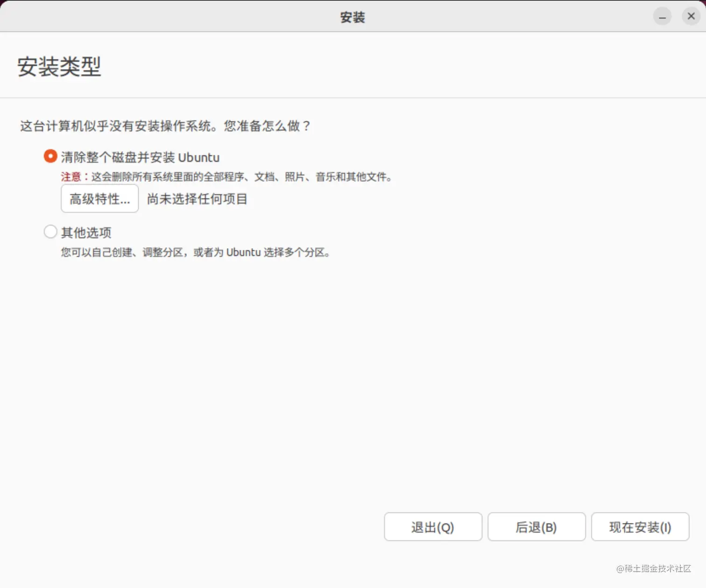The image size is (706, 588).
Task: Close the 安装 installer window
Action: coord(691,17)
